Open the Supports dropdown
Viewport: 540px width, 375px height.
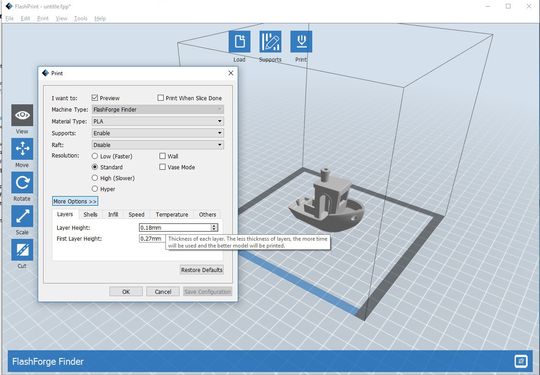[158, 133]
